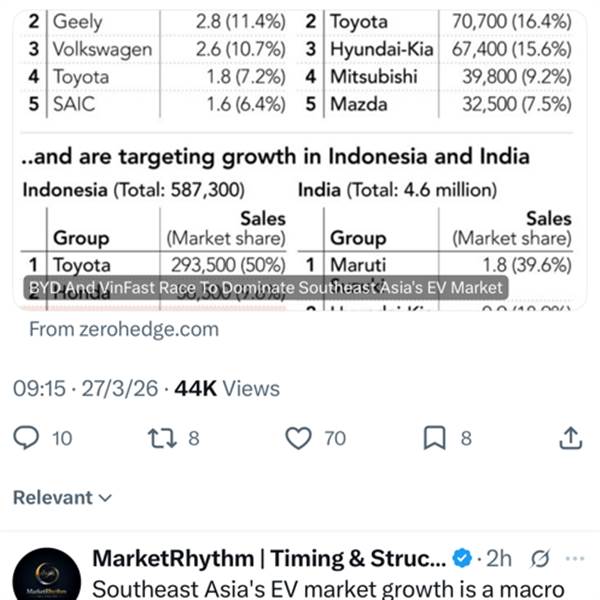Visit the 'From zerohedge.com' source link
Viewport: 600px width, 600px height.
[x=123, y=329]
